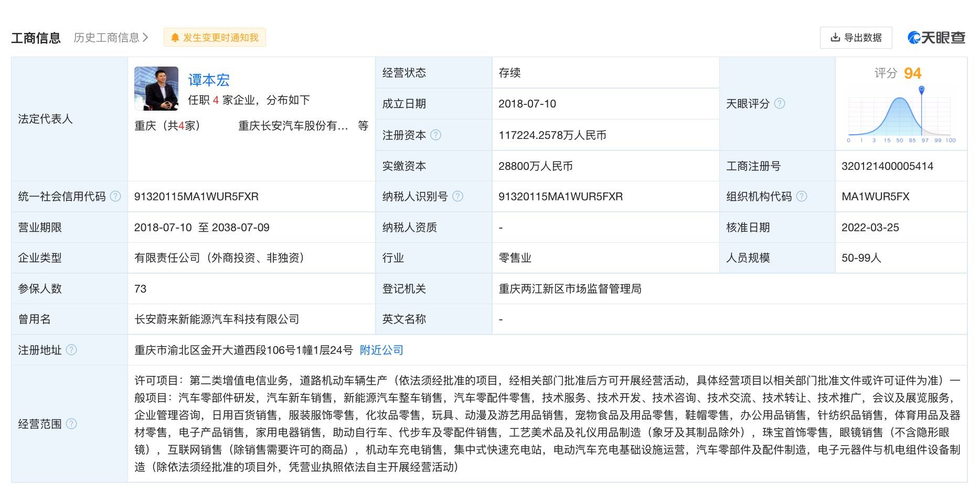
Task: Click the score distribution chart
Action: 899,114
